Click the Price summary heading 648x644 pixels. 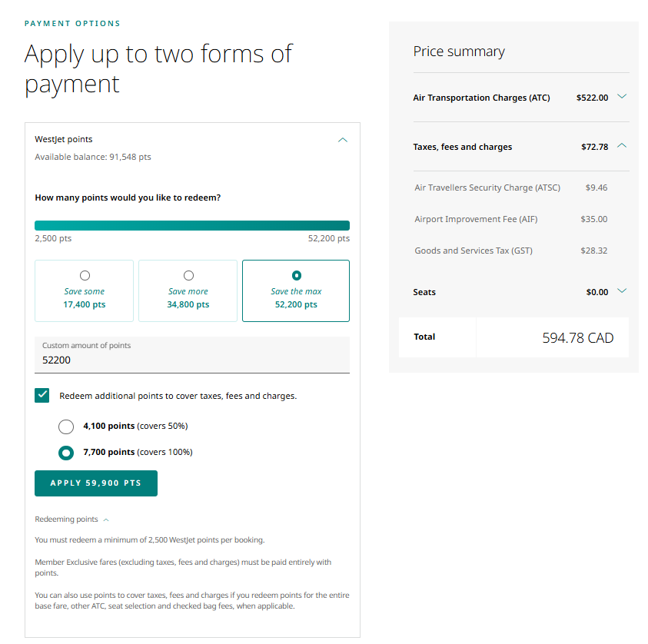(x=458, y=51)
